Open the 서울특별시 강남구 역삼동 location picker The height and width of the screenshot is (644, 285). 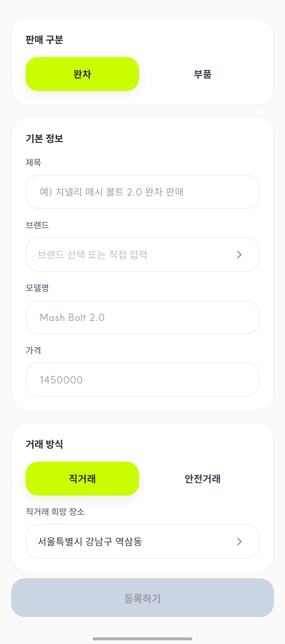pyautogui.click(x=132, y=541)
